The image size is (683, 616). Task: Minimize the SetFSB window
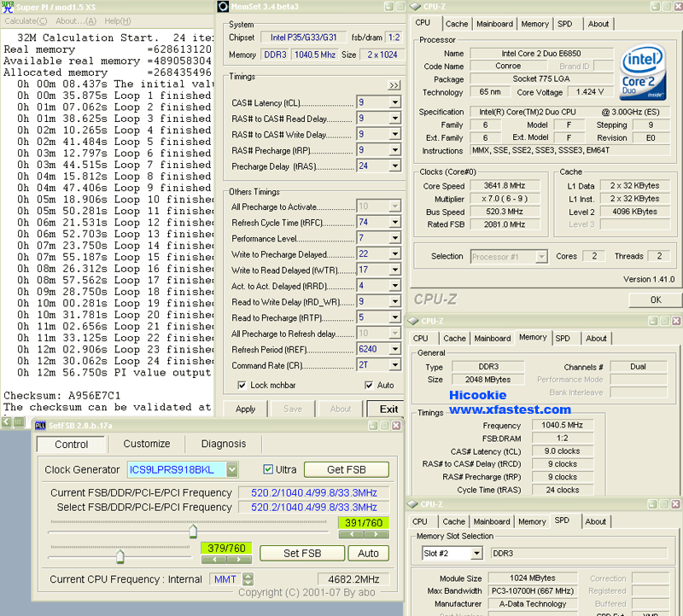tap(373, 426)
